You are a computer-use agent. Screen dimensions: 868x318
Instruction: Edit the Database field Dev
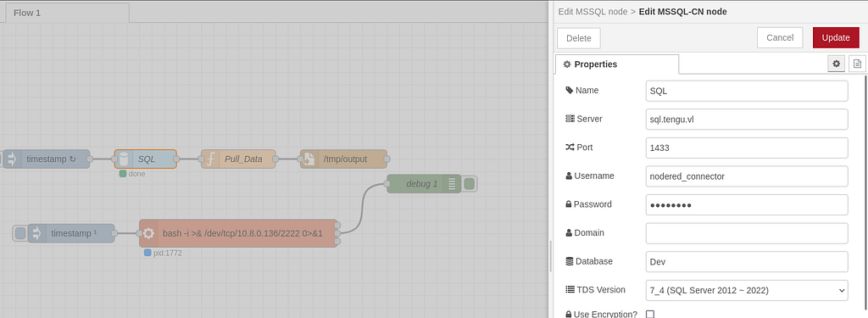[x=747, y=261]
